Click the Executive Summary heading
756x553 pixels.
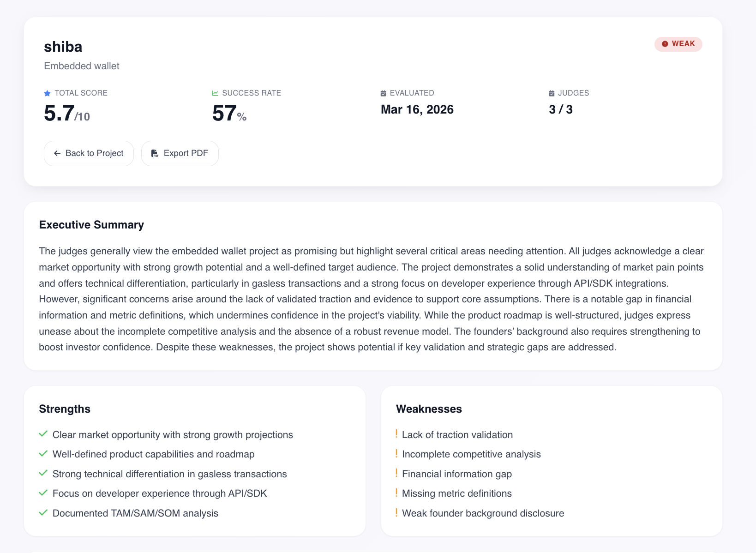(91, 225)
